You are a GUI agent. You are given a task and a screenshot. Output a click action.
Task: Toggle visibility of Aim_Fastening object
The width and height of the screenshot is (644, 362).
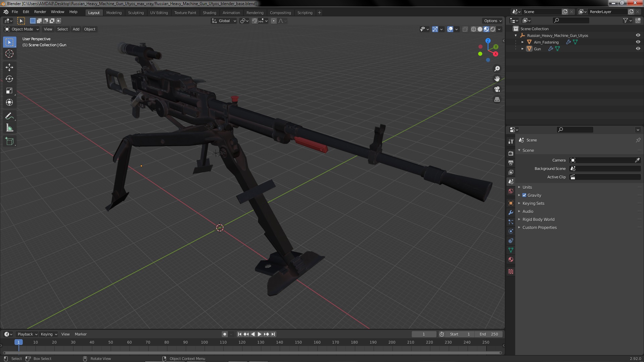coord(638,42)
